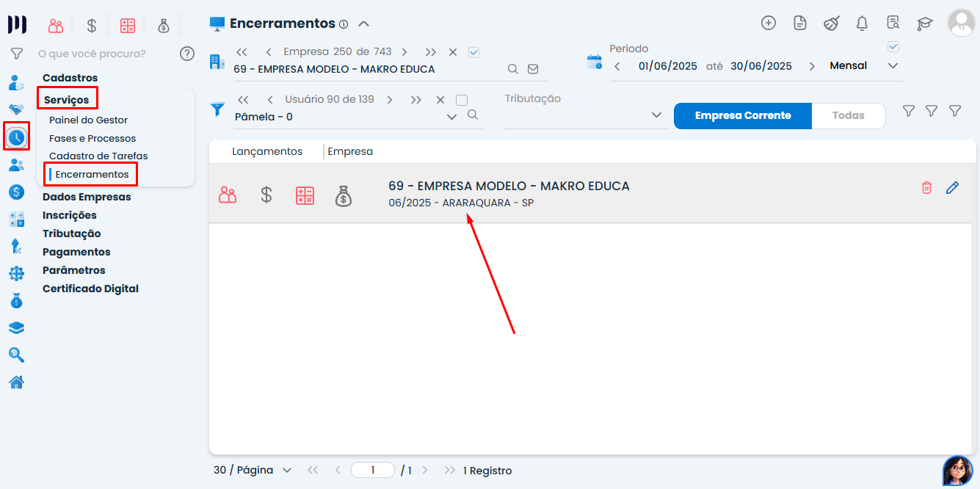Click the blue pencil edit icon
This screenshot has width=980, height=489.
pyautogui.click(x=952, y=188)
